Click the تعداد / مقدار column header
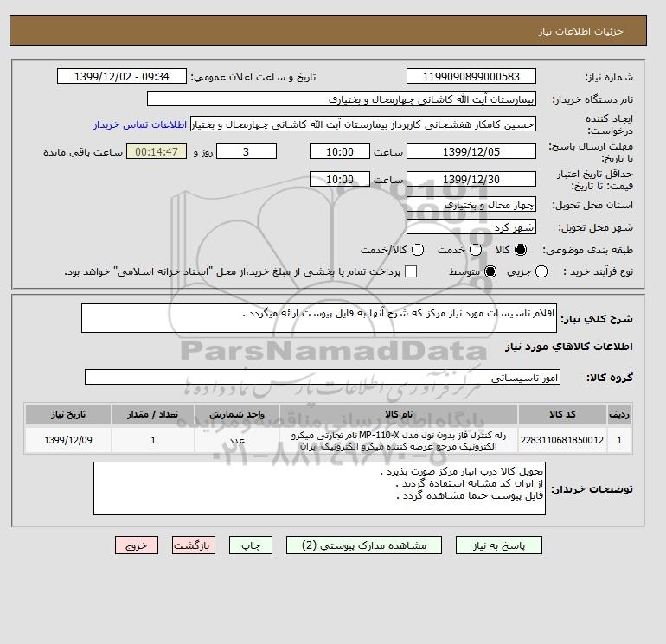Viewport: 666px width, 644px height. (153, 414)
